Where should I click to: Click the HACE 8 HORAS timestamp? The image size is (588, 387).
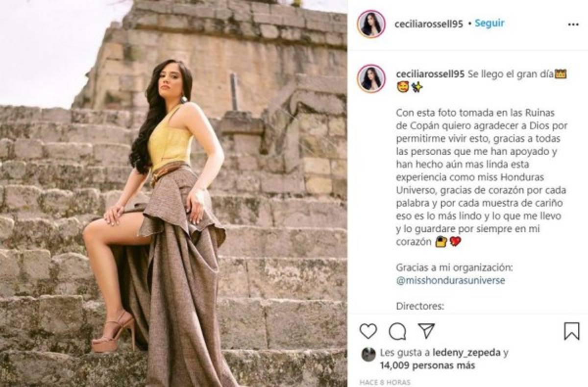(x=385, y=382)
